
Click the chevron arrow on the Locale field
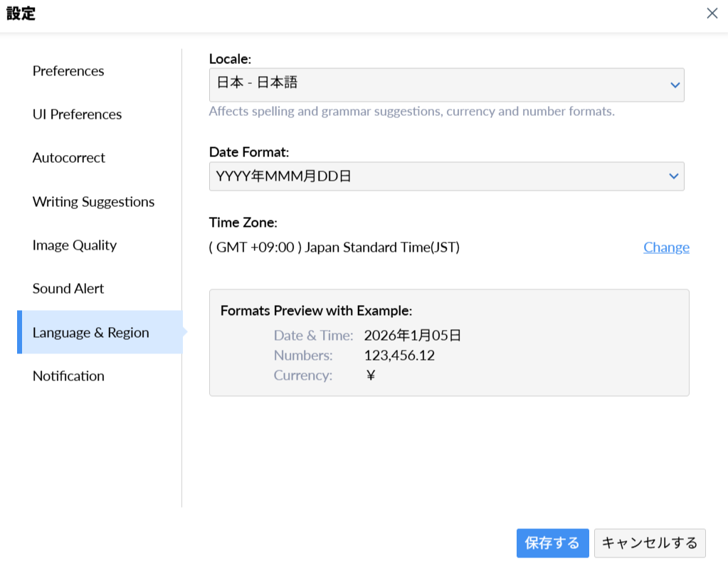675,85
